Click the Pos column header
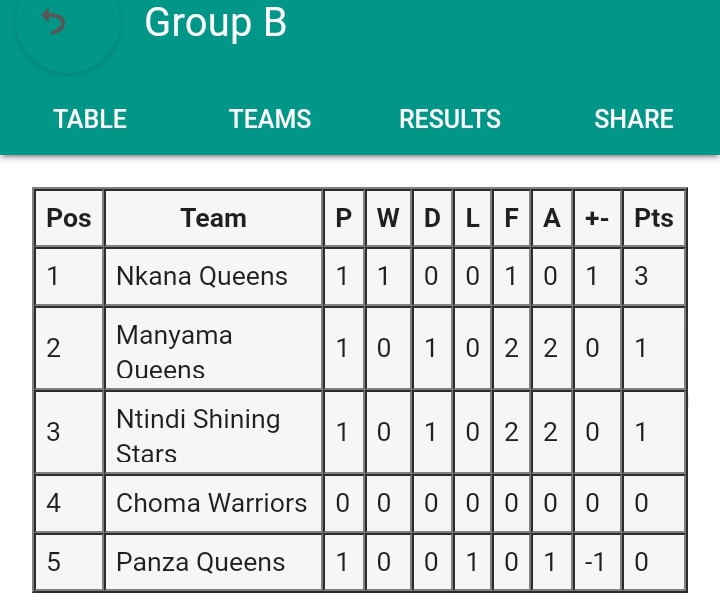Screen dimensions: 720x606 click(69, 218)
